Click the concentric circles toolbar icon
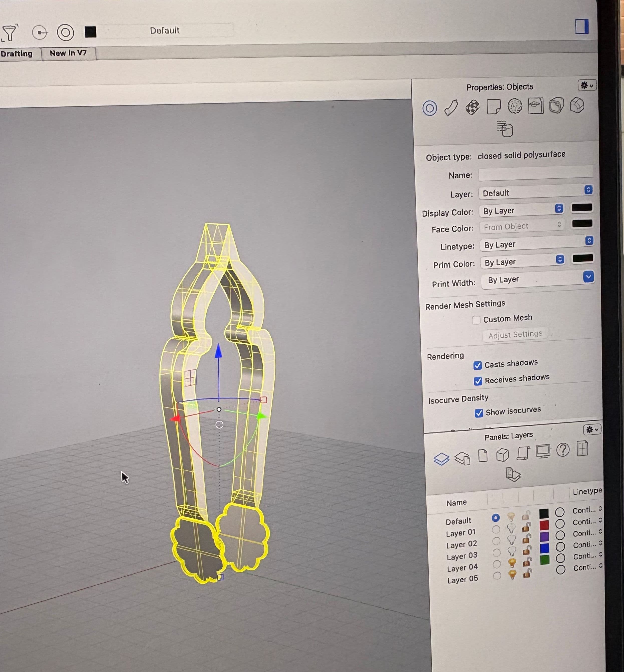 [66, 32]
